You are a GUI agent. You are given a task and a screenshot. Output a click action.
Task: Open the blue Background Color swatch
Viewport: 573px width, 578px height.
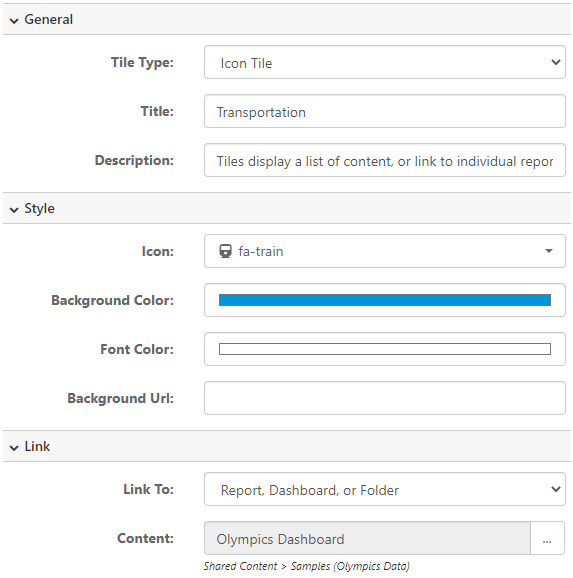click(x=385, y=300)
